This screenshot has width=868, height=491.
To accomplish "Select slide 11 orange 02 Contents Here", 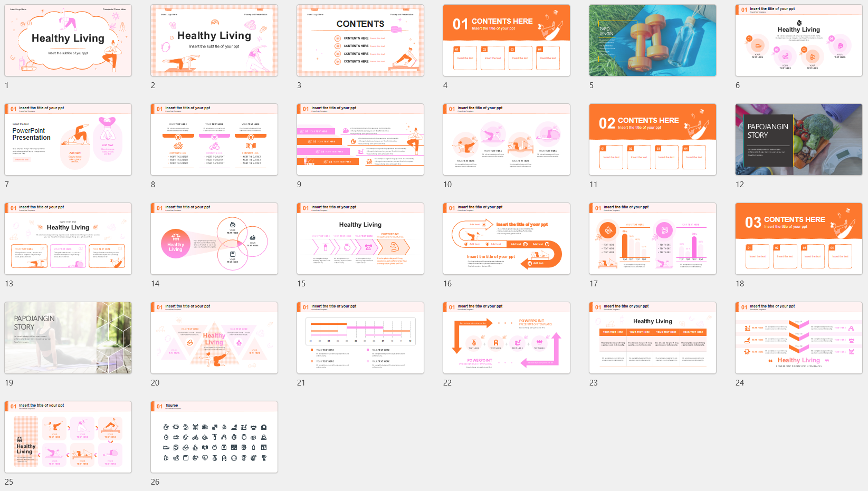I will point(653,140).
